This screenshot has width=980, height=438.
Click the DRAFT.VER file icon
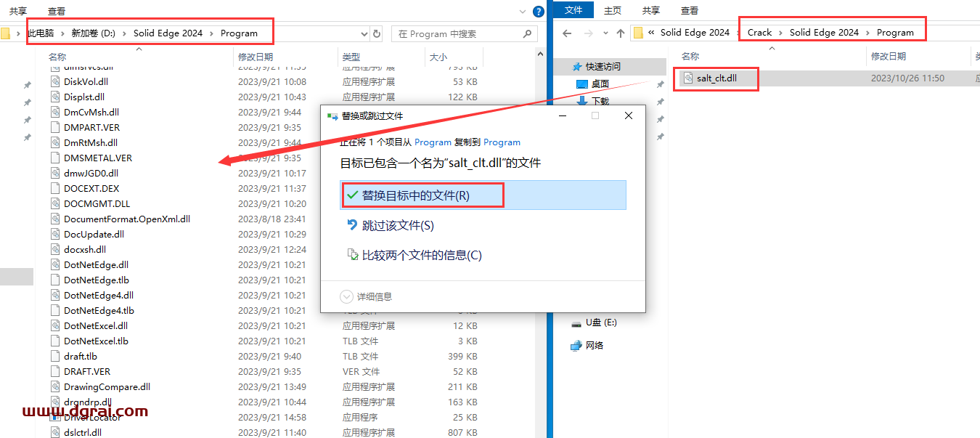[x=56, y=371]
